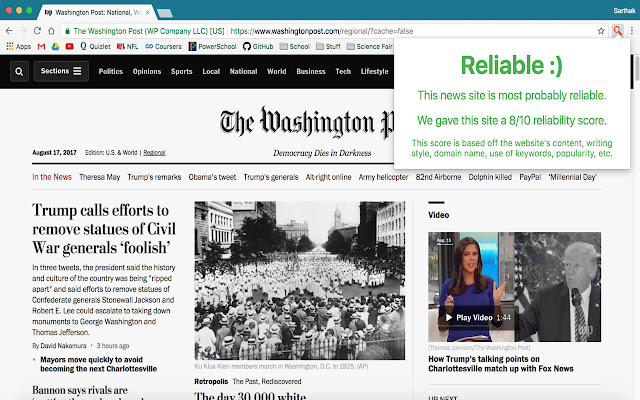Image resolution: width=640 pixels, height=400 pixels.
Task: Bookmark this page with the star icon
Action: (x=601, y=31)
